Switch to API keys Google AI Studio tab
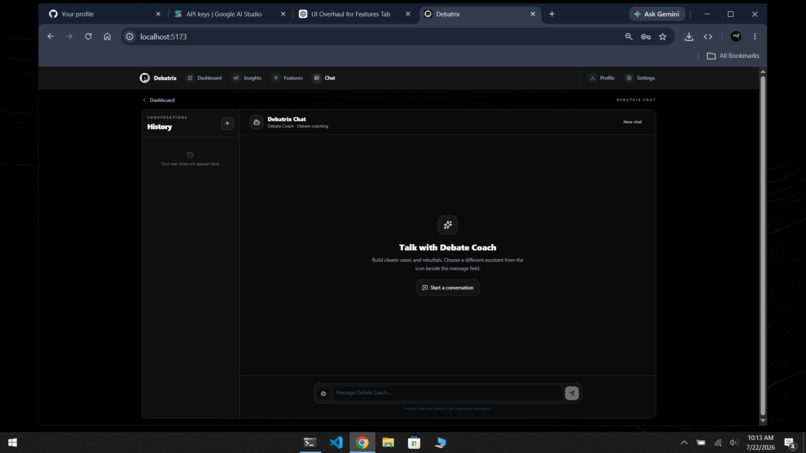This screenshot has width=806, height=453. [224, 14]
